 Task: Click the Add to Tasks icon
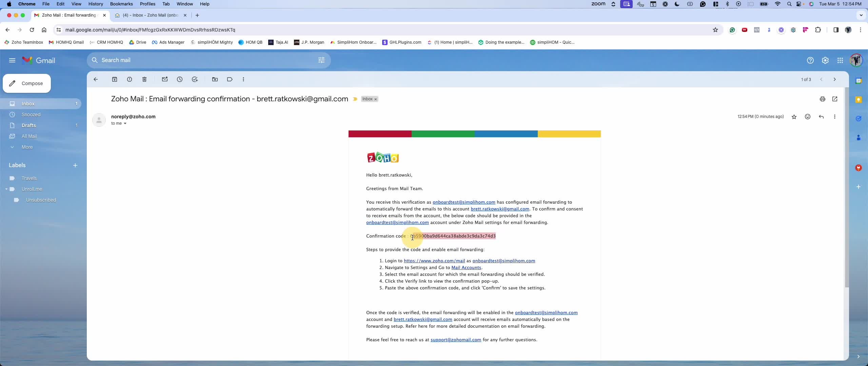pyautogui.click(x=195, y=79)
